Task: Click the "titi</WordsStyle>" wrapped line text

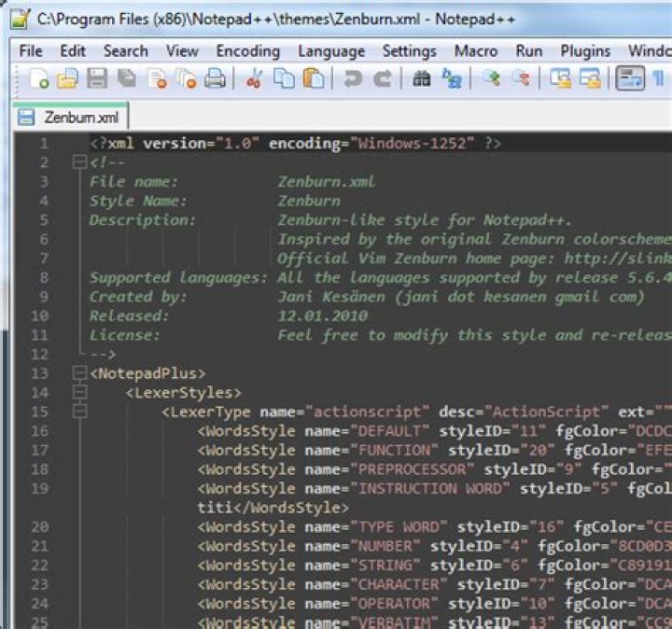Action: coord(273,508)
